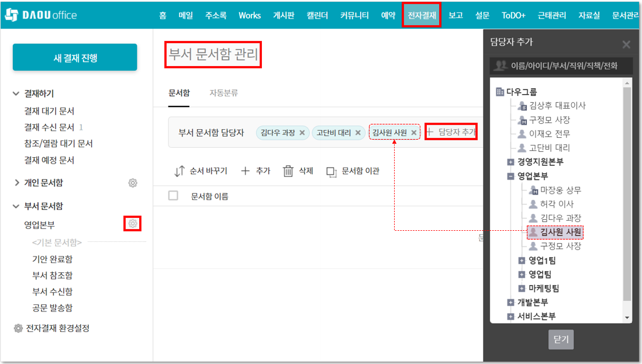The image size is (642, 364).
Task: Switch to the 자동분류 tab
Action: 223,93
